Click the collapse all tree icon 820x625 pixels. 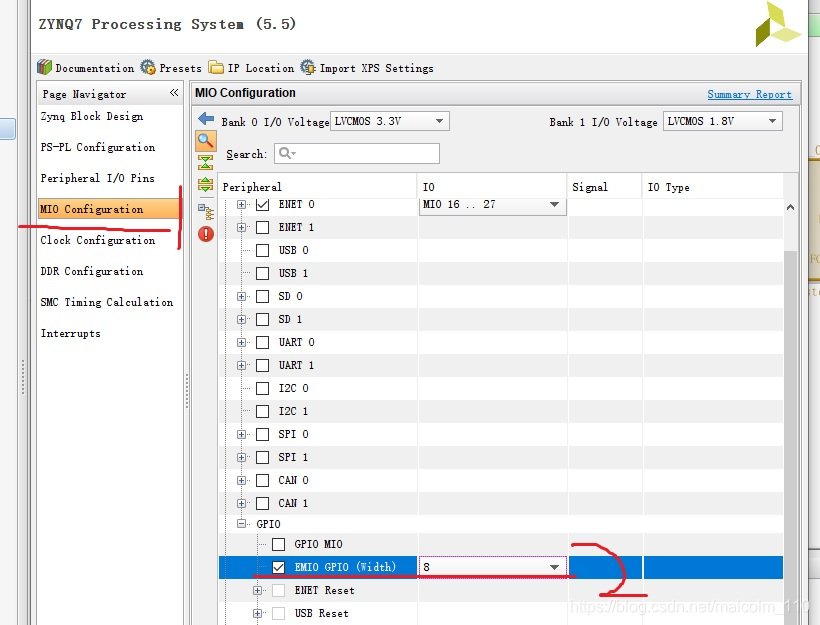206,162
